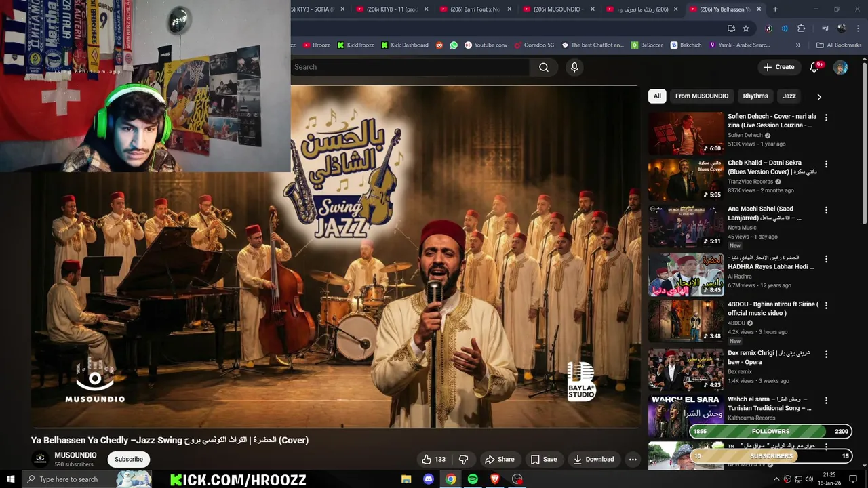Open options menu for Sofien Dehech video
This screenshot has width=868, height=488.
coord(826,117)
